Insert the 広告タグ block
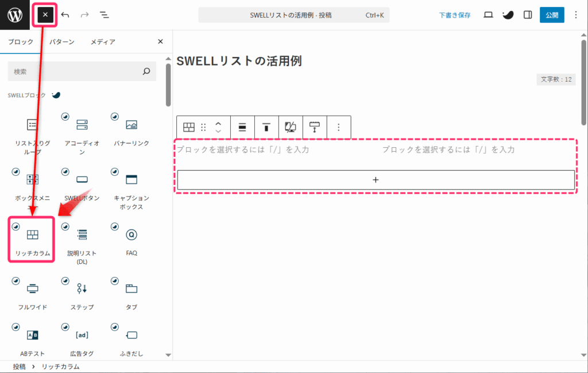 click(x=82, y=341)
